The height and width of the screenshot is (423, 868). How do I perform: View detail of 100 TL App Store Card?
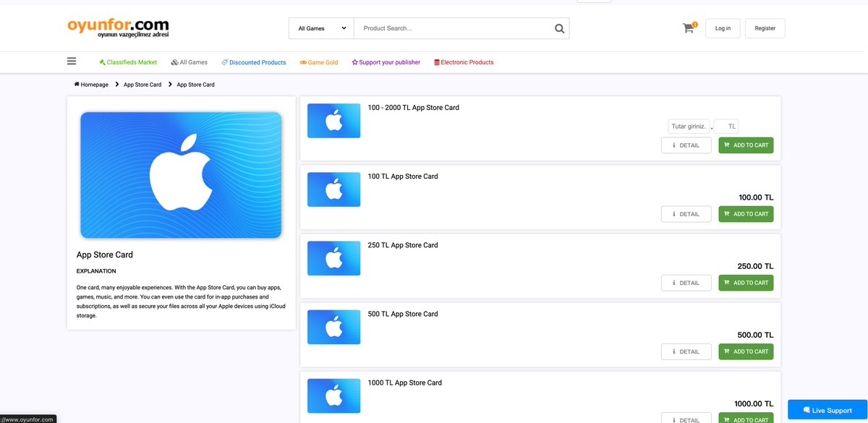(686, 214)
